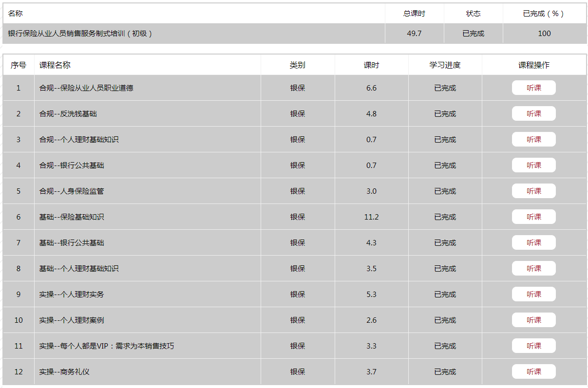Click course name 基础--个人理财基础知识
The height and width of the screenshot is (388, 588).
[79, 269]
